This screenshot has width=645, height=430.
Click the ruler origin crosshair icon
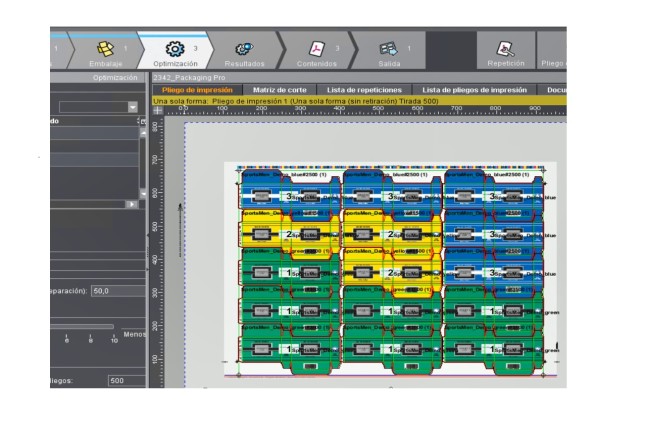[x=157, y=109]
